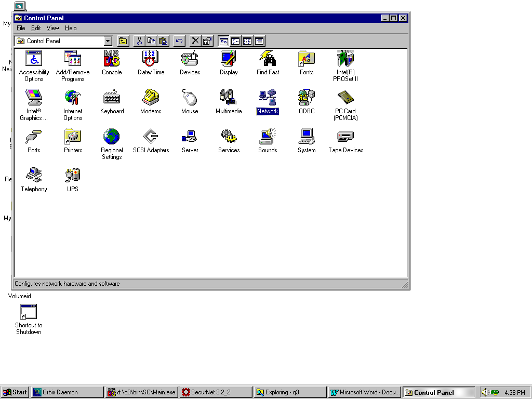Screen dimensions: 532x399
Task: Click the system tray clock
Action: pyautogui.click(x=515, y=393)
